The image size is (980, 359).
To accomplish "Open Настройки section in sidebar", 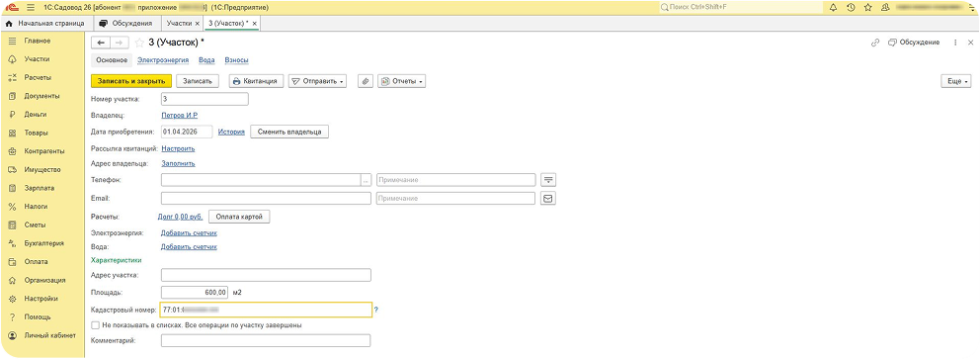I will [x=41, y=299].
